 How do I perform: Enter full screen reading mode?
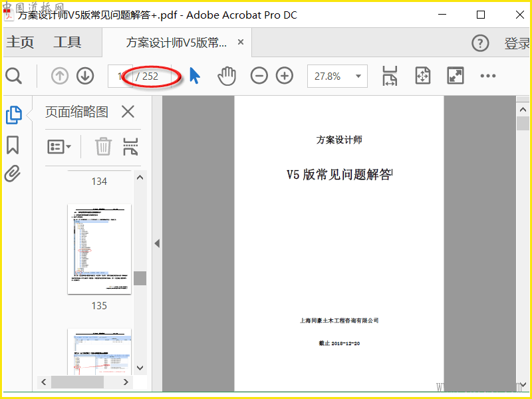pyautogui.click(x=456, y=76)
